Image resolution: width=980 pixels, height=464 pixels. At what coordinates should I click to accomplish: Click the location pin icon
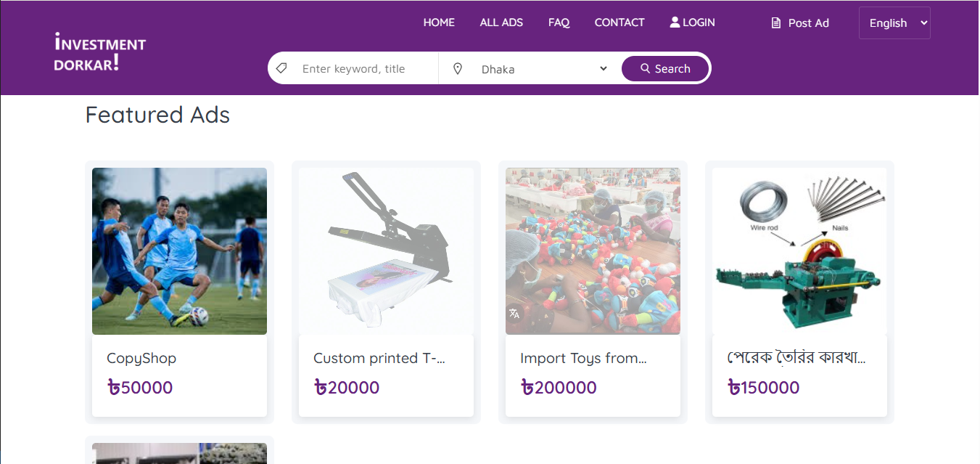tap(458, 68)
